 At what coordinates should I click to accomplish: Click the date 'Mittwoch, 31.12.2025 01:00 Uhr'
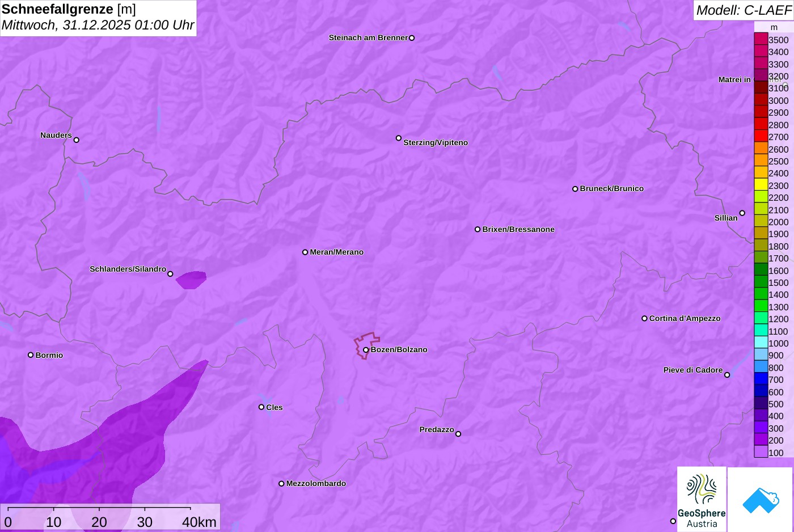click(98, 26)
